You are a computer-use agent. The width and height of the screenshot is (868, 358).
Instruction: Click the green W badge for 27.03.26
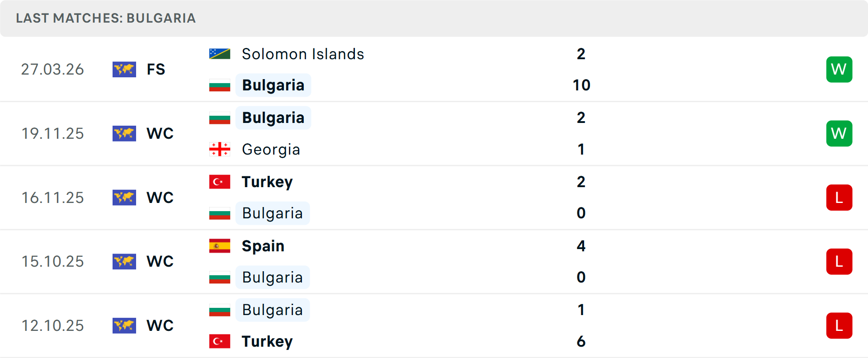(x=839, y=70)
